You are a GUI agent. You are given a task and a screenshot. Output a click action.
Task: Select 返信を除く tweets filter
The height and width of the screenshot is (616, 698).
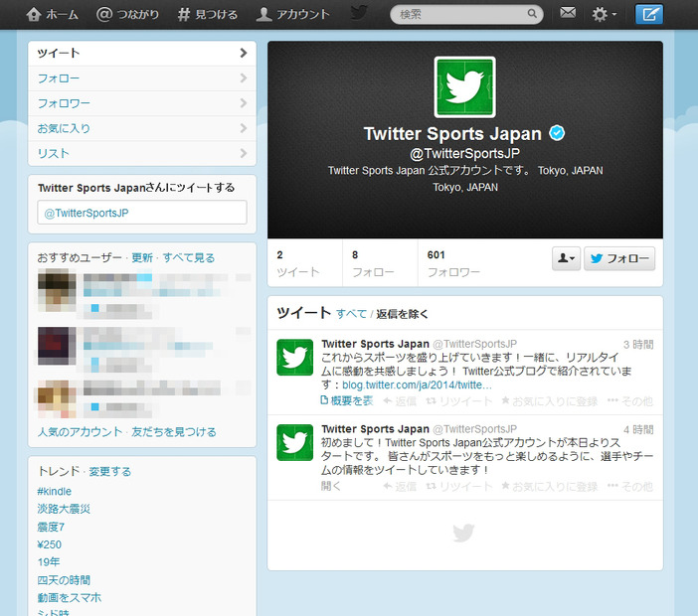(x=402, y=314)
